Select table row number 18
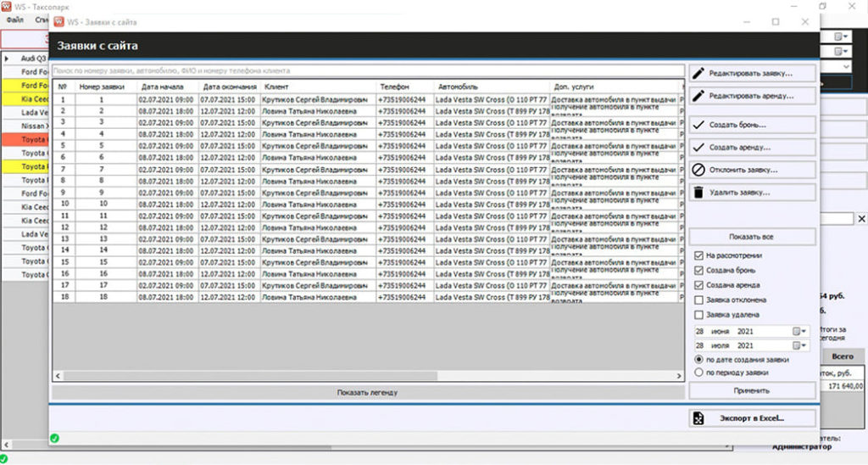The width and height of the screenshot is (868, 465). (368, 297)
